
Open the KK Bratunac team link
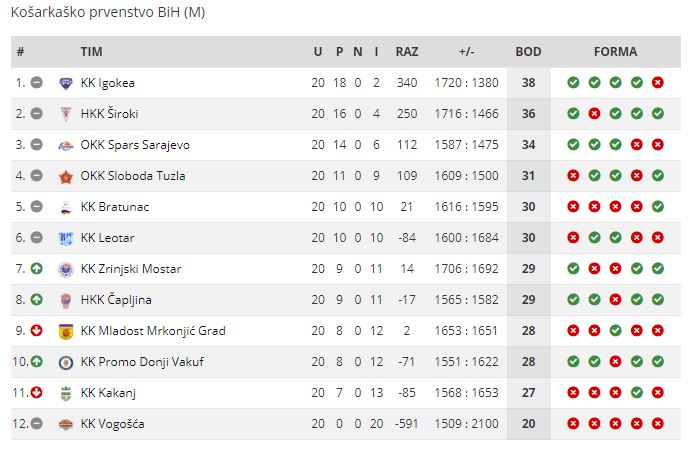pyautogui.click(x=115, y=207)
